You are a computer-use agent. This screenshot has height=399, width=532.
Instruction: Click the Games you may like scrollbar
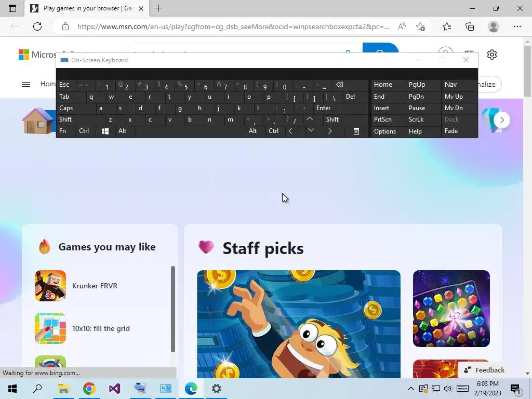(x=172, y=309)
